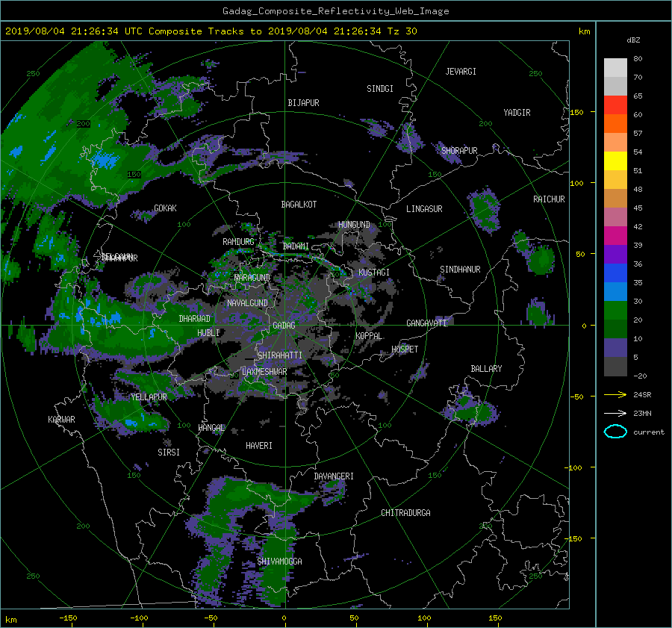Click the HANGAL city label
Screen dimensions: 672x628
tap(211, 428)
